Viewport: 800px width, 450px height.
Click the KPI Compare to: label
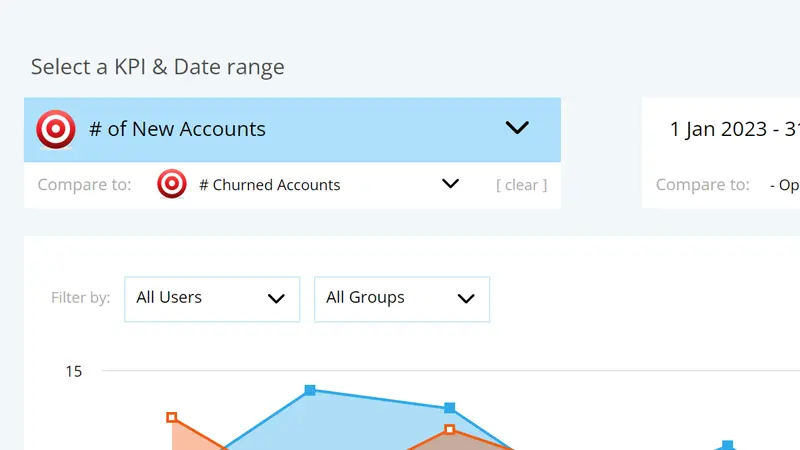click(x=84, y=184)
